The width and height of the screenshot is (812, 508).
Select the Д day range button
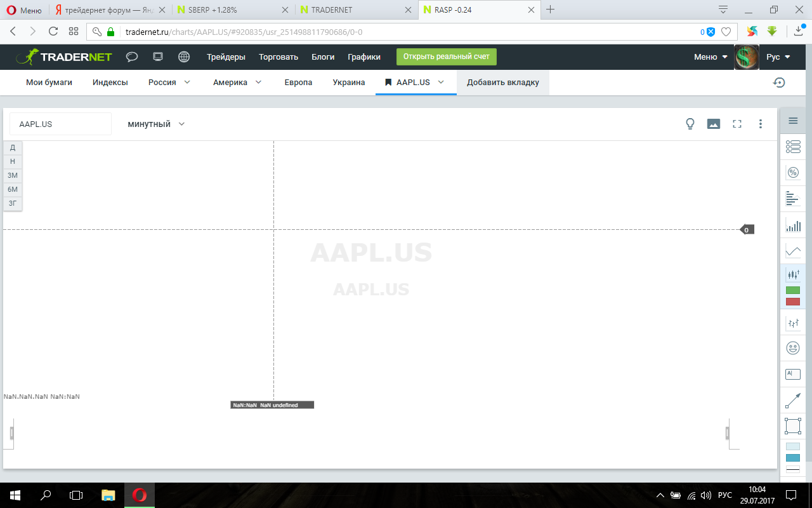(x=13, y=147)
